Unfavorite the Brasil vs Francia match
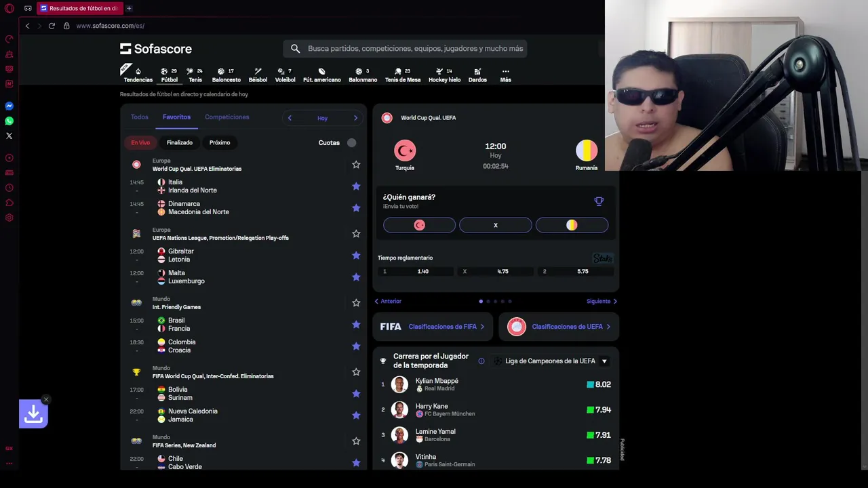 point(356,325)
